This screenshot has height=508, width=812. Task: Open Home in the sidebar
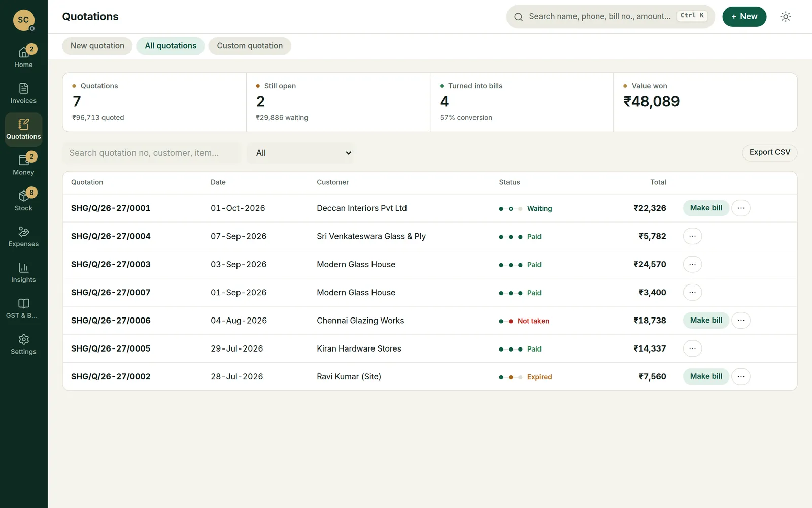23,57
